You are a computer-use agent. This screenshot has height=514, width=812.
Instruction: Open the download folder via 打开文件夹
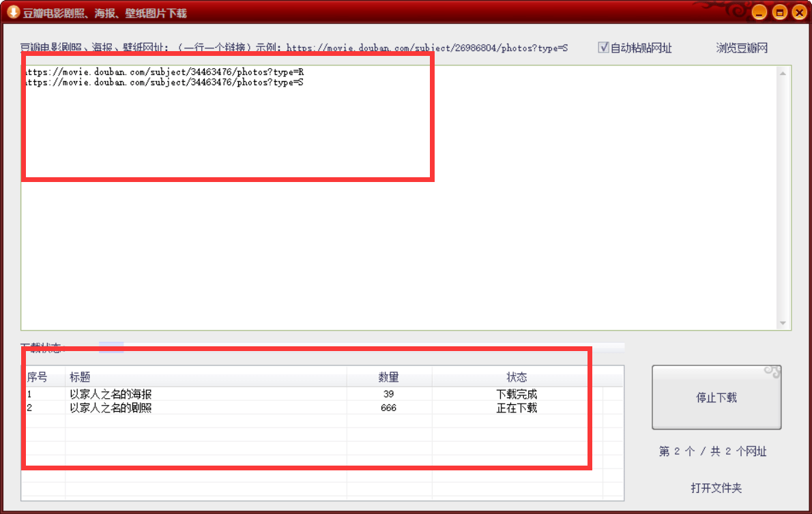click(716, 487)
